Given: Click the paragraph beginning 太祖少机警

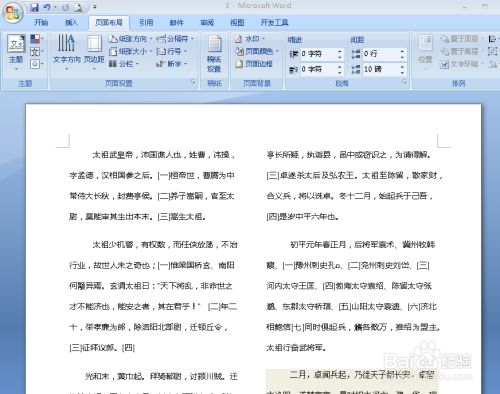Looking at the screenshot, I should [153, 296].
